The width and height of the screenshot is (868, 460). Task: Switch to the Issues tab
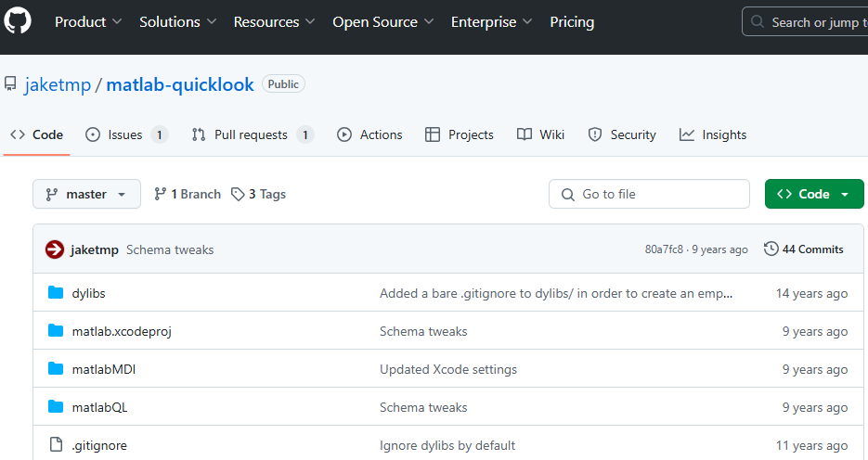[125, 134]
